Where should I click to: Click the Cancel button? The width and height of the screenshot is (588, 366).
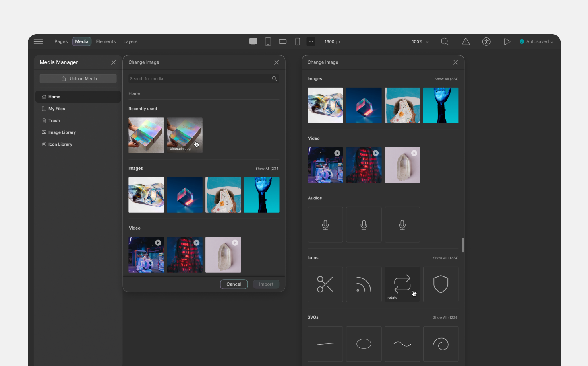(x=234, y=284)
